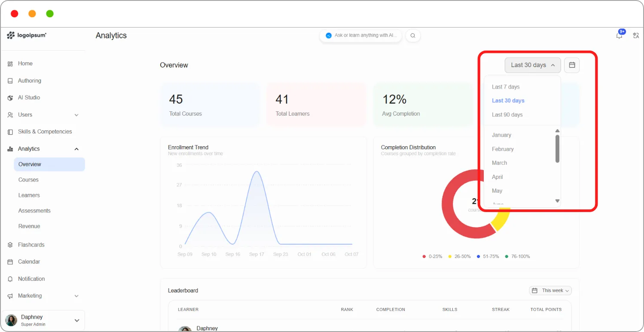Select the Overview sidebar subitem
The height and width of the screenshot is (332, 644).
point(49,164)
